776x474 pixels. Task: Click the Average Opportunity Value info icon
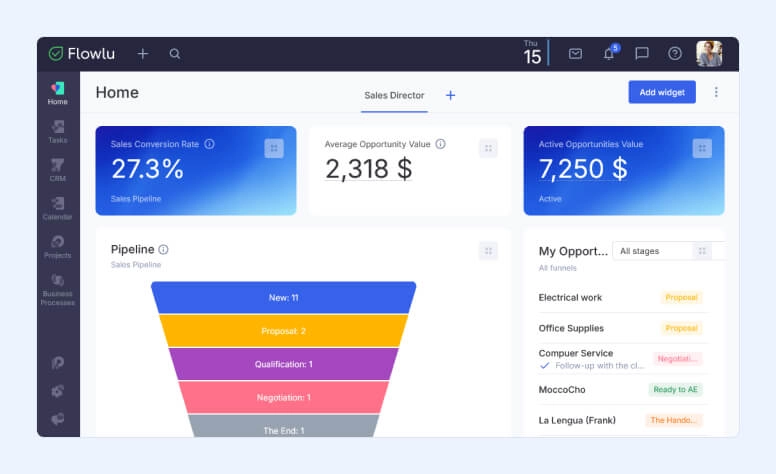tap(440, 144)
